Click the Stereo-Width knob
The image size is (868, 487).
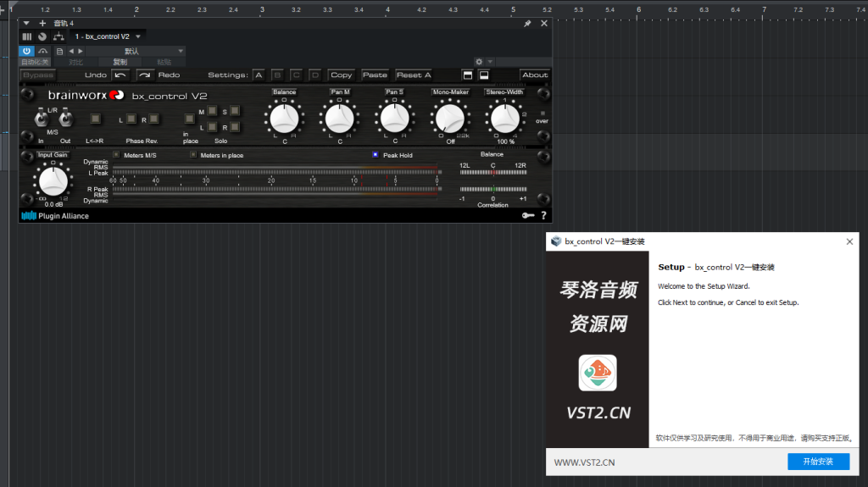click(x=505, y=119)
